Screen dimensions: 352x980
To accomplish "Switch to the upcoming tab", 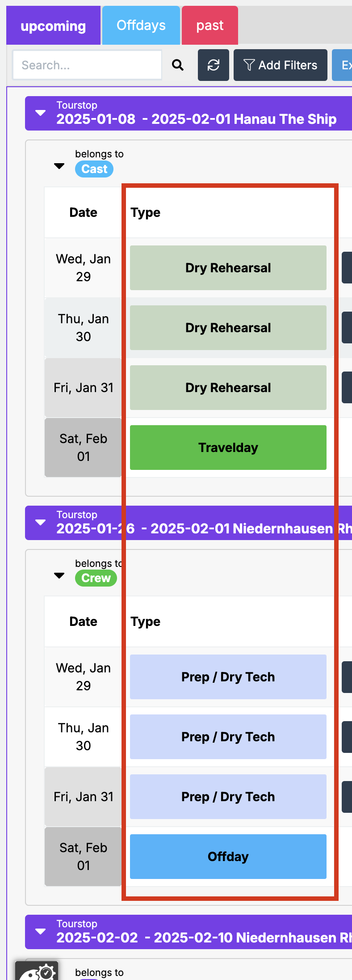I will tap(53, 25).
